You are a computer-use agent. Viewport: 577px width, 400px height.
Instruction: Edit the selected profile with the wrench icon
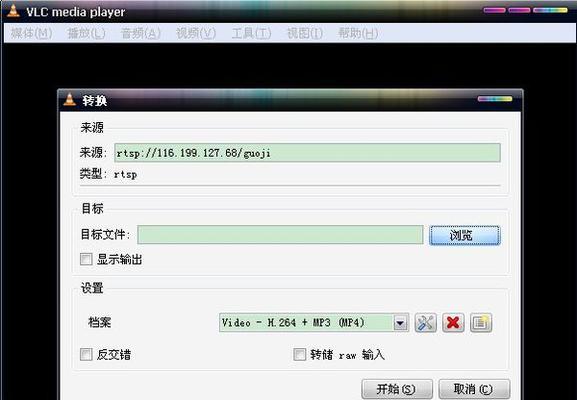(425, 323)
